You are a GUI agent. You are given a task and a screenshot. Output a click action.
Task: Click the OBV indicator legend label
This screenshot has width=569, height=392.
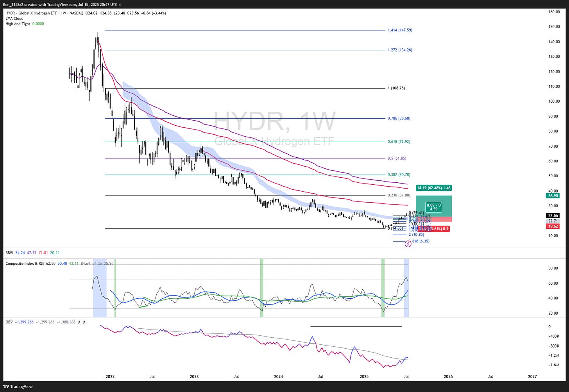[9, 322]
